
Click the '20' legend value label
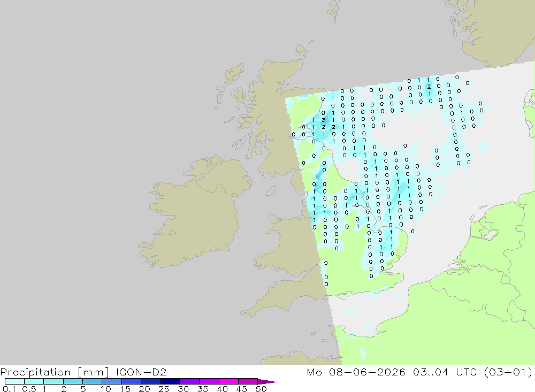pos(144,389)
